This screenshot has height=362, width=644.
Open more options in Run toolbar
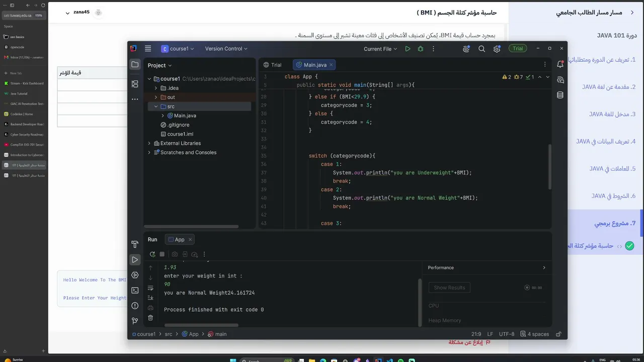(204, 254)
